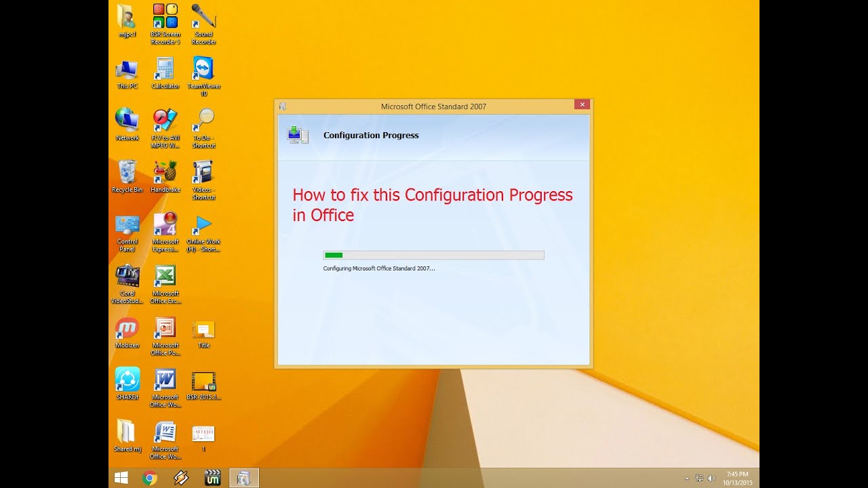Select the Online Work (H) shortcut
Viewport: 868px width, 488px height.
coord(203,232)
